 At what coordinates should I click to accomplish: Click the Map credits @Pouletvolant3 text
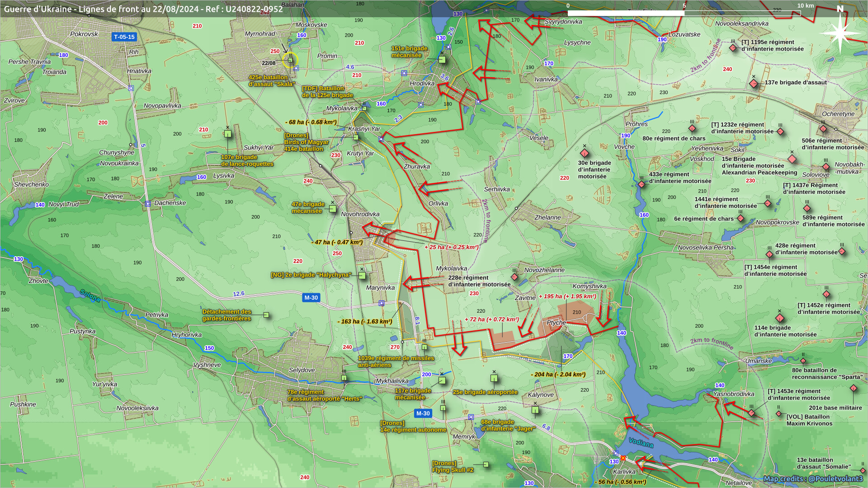[813, 479]
